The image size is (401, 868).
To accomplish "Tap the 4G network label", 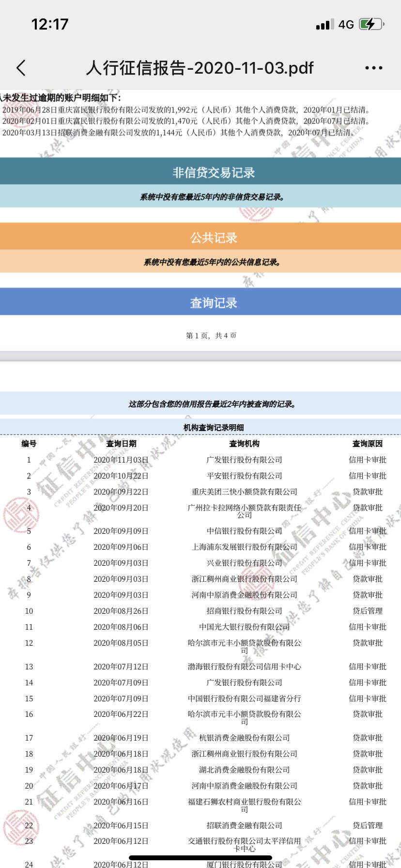I will (346, 25).
